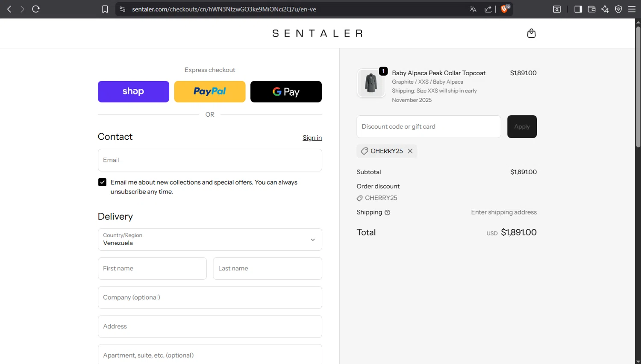Click the topcoat product thumbnail
The height and width of the screenshot is (364, 641).
[370, 83]
